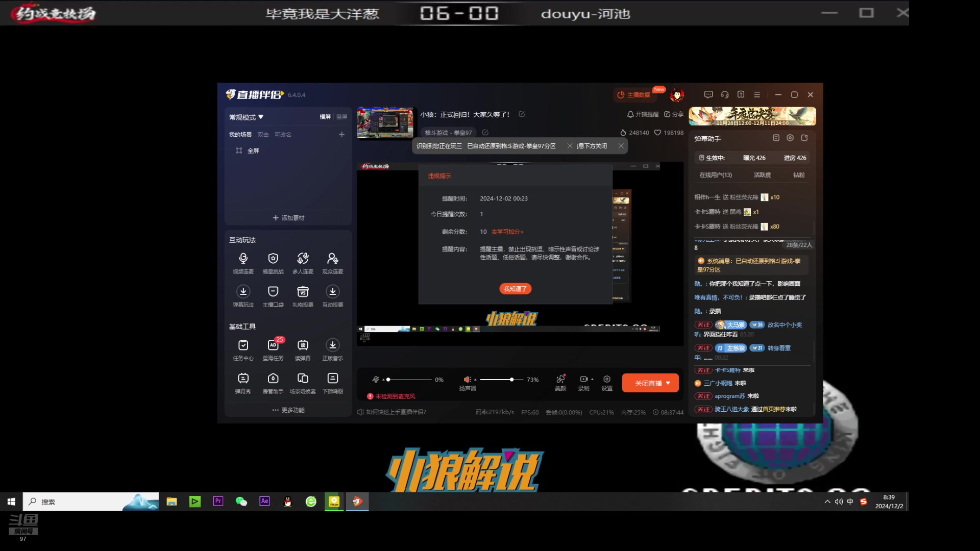The image size is (980, 551).
Task: Click 添加素材 add source button
Action: coord(288,218)
